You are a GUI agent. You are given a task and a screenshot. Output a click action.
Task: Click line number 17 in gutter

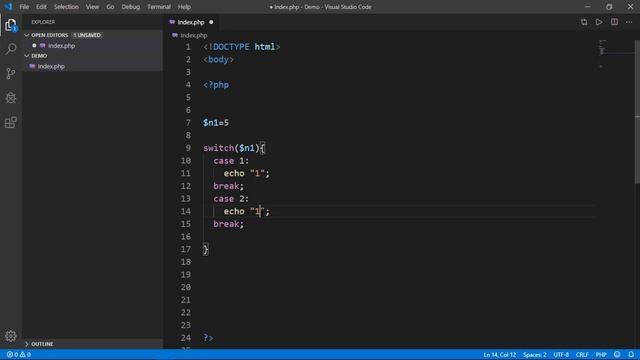[x=186, y=249]
